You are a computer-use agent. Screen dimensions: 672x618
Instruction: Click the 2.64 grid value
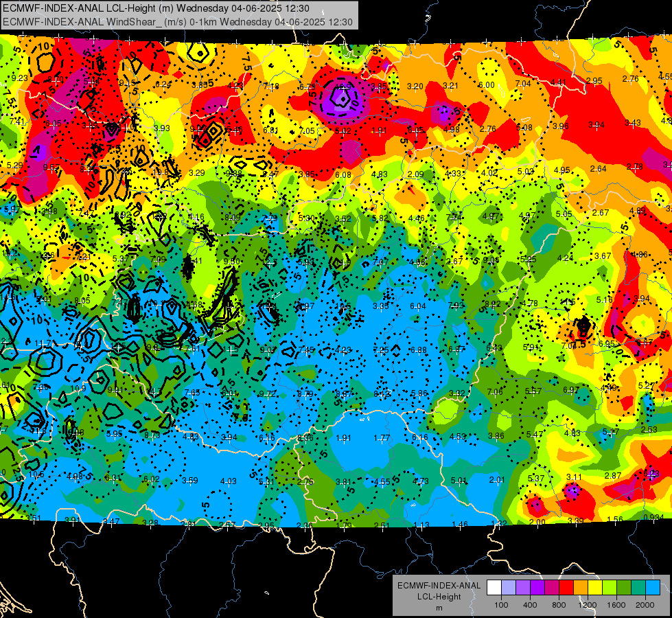click(599, 168)
